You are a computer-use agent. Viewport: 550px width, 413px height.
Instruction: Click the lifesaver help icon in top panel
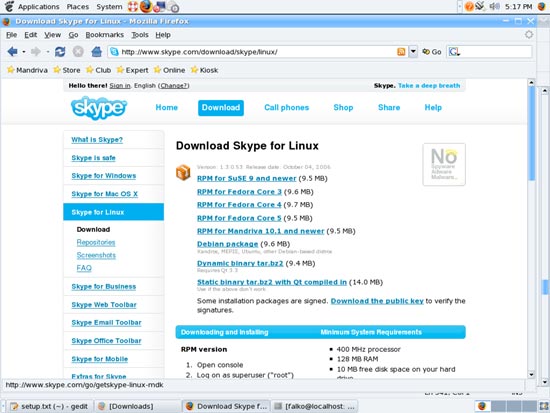click(x=133, y=6)
